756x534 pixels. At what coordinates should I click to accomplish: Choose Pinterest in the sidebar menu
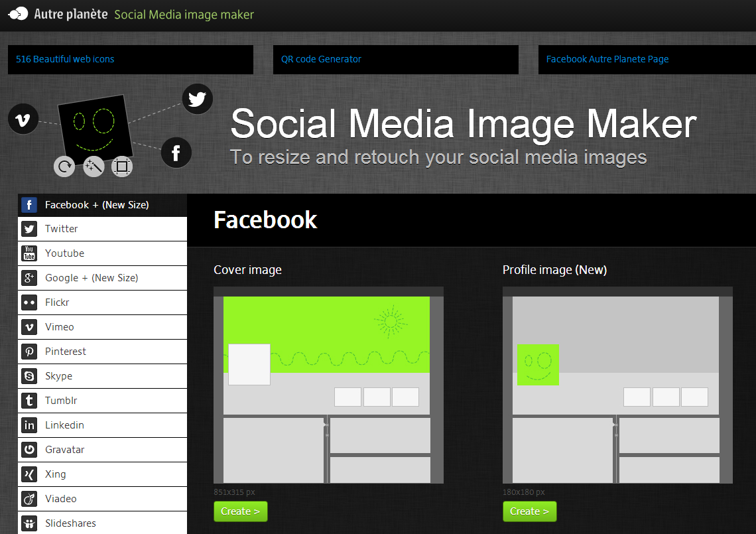click(x=102, y=352)
